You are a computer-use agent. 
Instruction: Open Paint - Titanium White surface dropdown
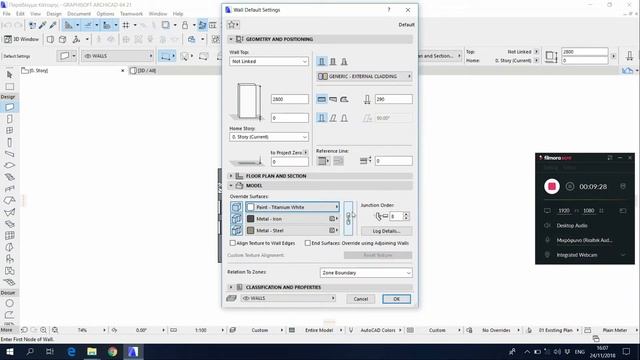pos(292,207)
